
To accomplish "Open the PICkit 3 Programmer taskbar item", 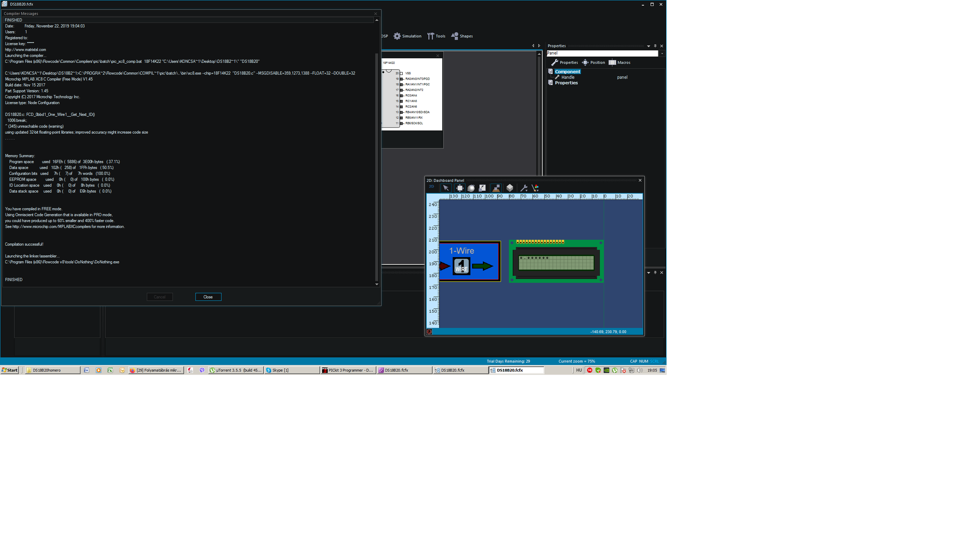I will click(348, 370).
